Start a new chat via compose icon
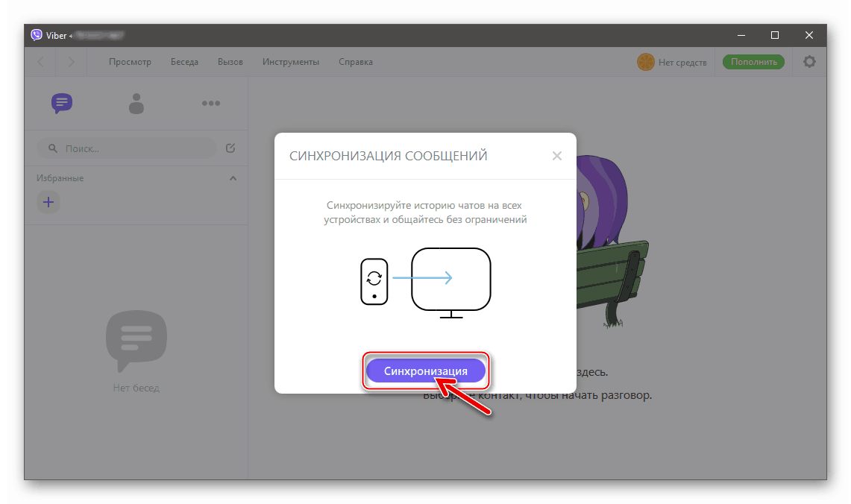 (230, 148)
